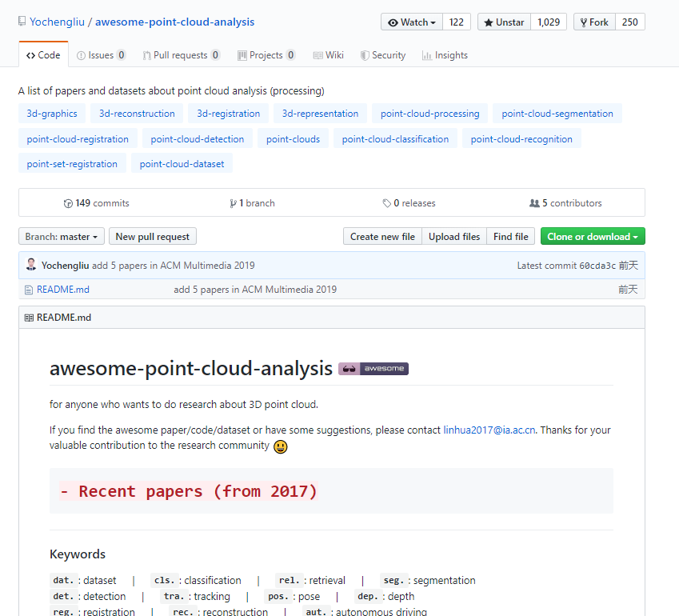Click Yochengliu's avatar in the latest commit bar
The image size is (679, 616).
click(x=31, y=265)
